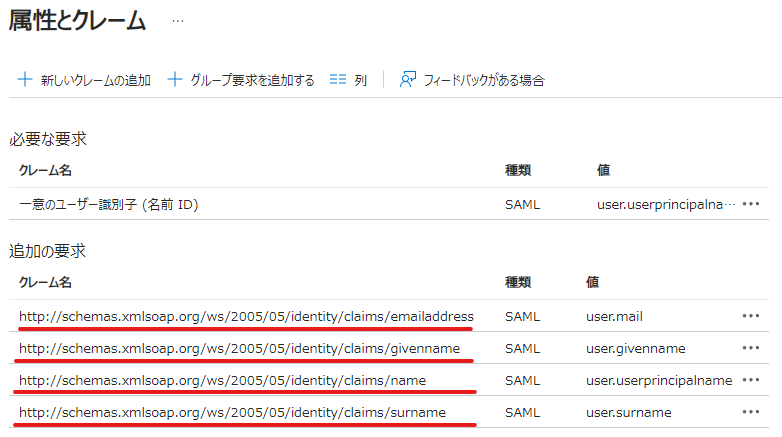Click the plus icon for 新しいクレームの追加
Screen dimensions: 782x437
[25, 79]
